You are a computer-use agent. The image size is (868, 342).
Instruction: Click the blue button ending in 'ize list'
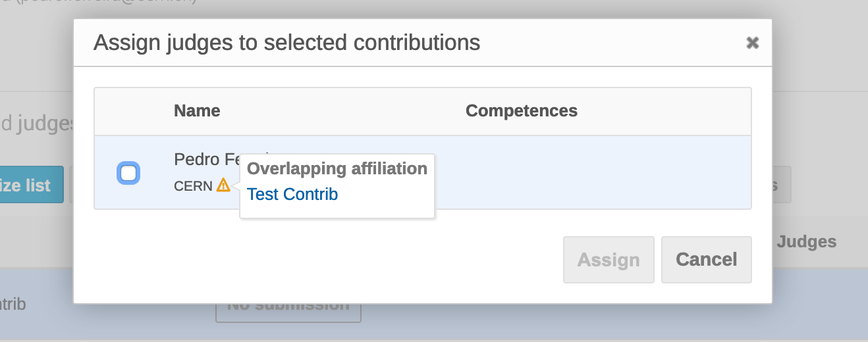pyautogui.click(x=32, y=185)
